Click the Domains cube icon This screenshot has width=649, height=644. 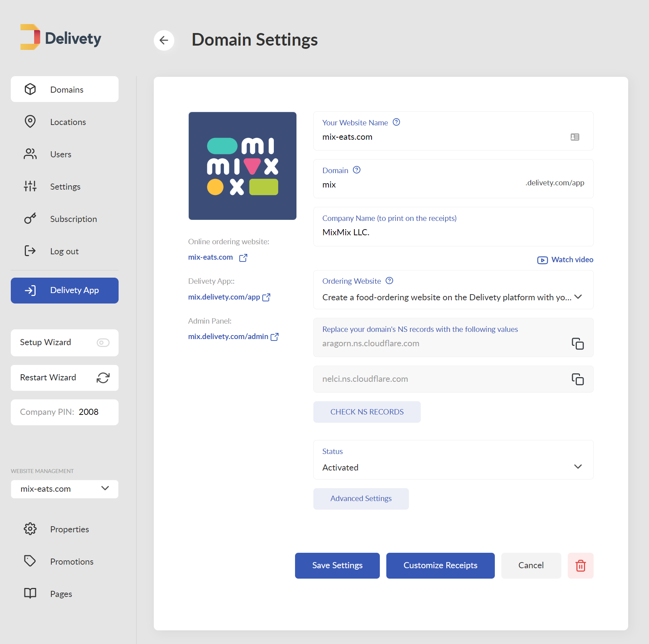coord(30,89)
